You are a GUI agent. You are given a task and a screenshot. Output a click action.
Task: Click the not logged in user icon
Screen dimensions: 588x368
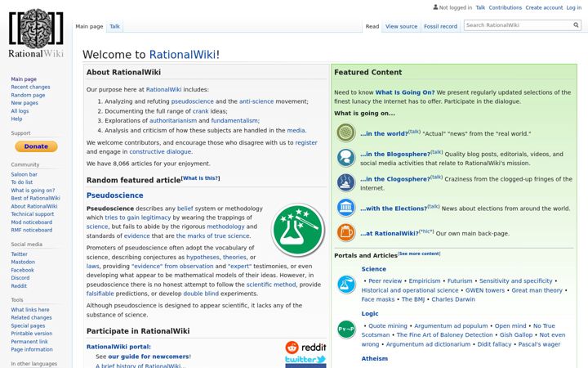point(435,7)
